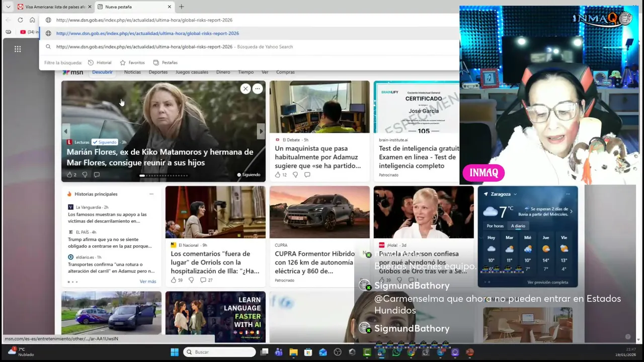Click the taskbar Buscar search box
Viewport: 644px width, 362px height.
coord(219,352)
